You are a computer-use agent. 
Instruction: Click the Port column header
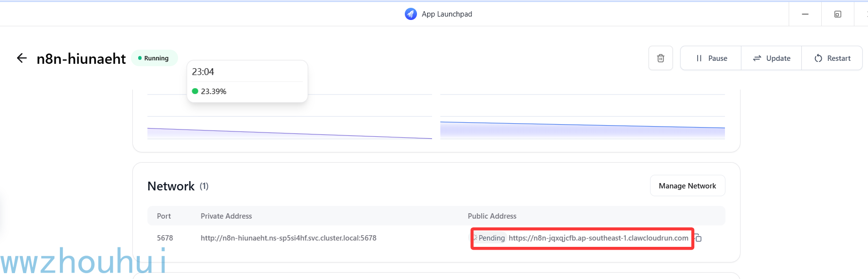164,216
